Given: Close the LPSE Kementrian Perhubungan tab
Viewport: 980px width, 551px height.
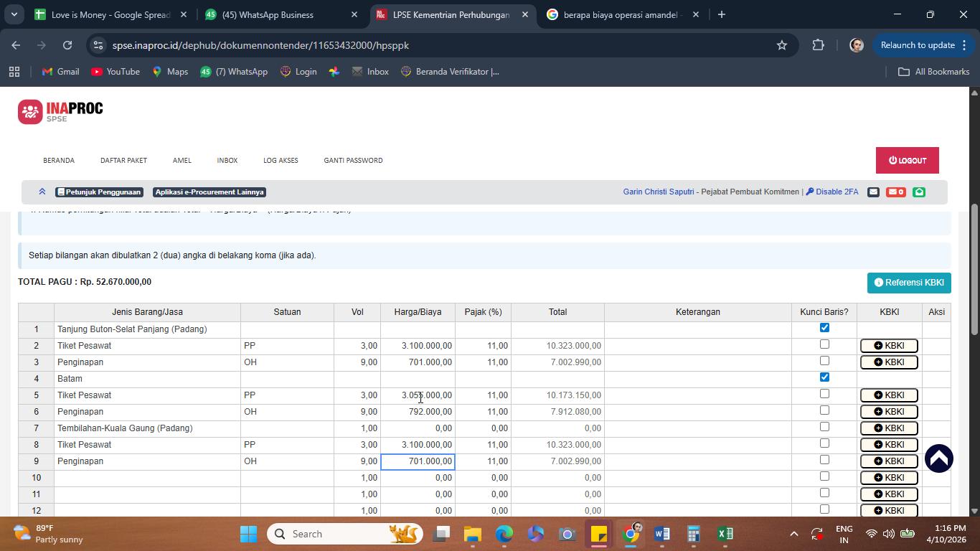Looking at the screenshot, I should coord(525,14).
